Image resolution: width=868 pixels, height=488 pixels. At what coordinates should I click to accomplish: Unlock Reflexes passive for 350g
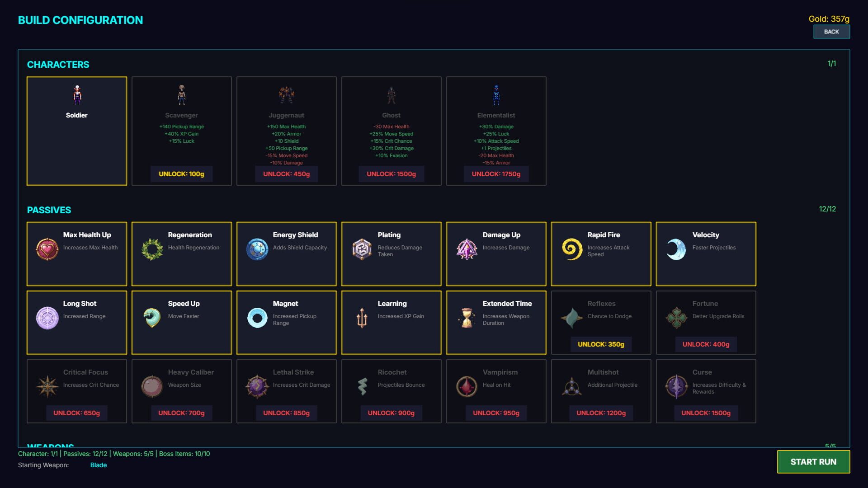click(x=601, y=344)
